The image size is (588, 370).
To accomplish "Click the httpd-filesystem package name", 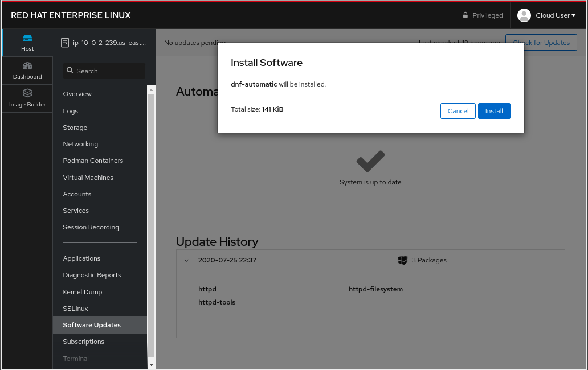I will [375, 289].
